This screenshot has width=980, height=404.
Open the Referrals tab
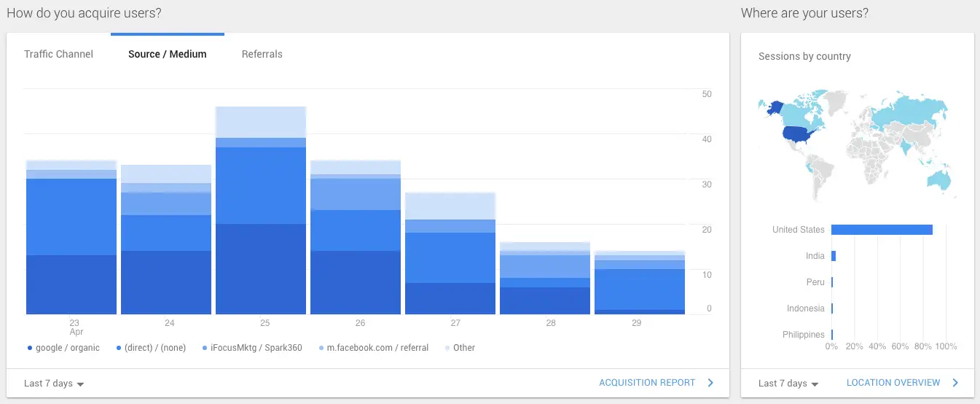262,54
